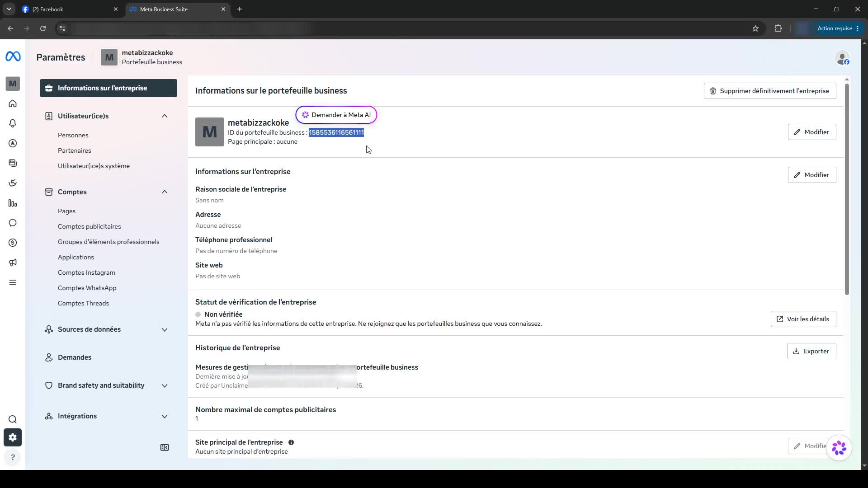
Task: Click Demander à Meta AI popup
Action: tap(336, 115)
